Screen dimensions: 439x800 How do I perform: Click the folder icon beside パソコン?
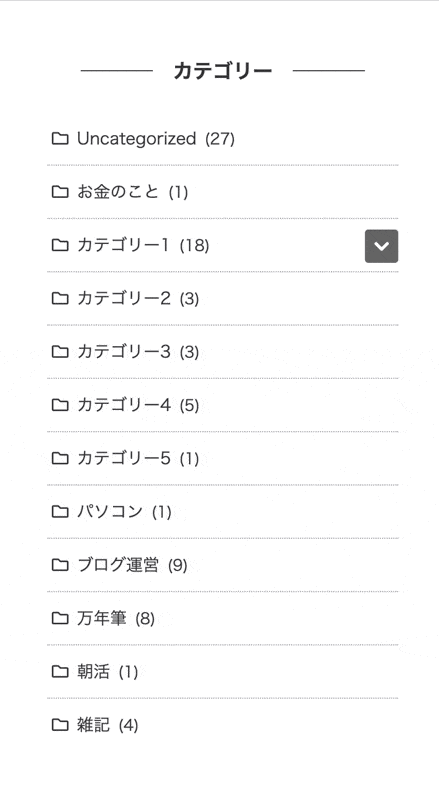click(x=60, y=512)
